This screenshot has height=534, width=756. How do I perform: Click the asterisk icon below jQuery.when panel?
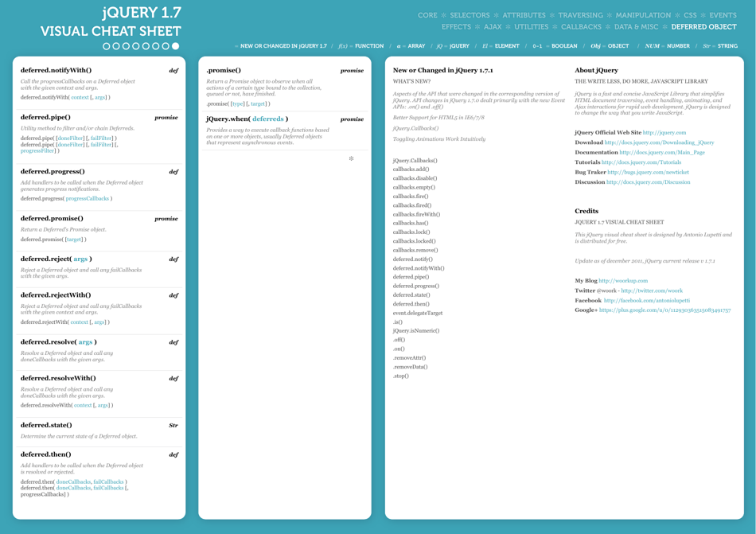(x=350, y=159)
